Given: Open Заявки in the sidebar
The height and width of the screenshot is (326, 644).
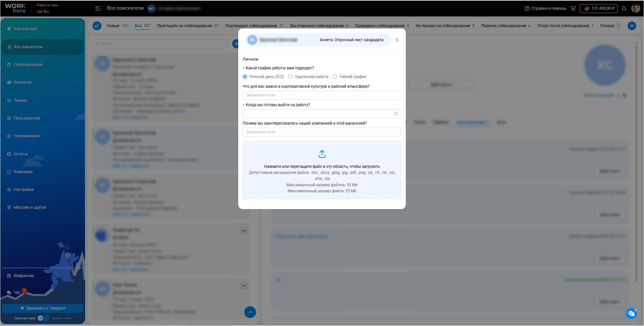Looking at the screenshot, I should [x=43, y=101].
